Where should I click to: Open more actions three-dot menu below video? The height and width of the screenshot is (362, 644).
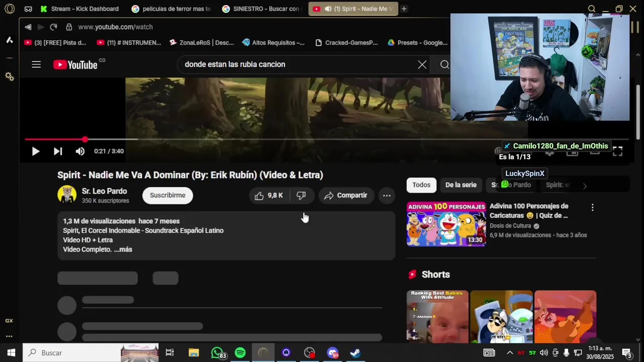386,196
